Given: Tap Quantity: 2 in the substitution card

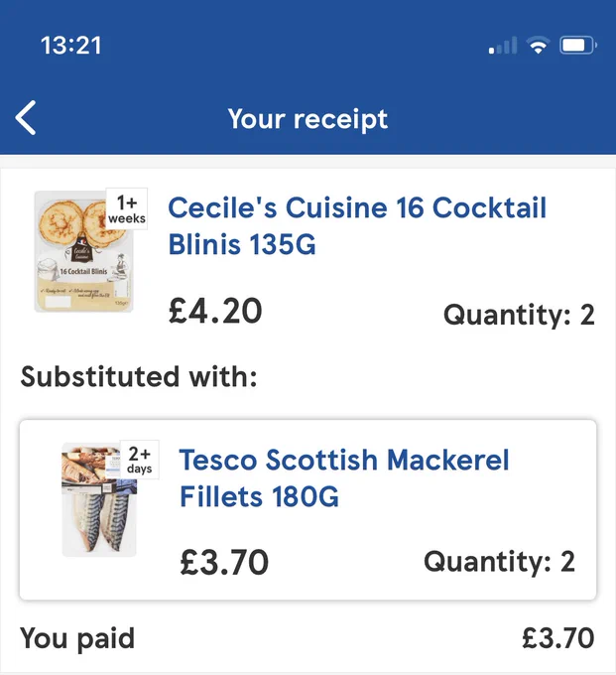Looking at the screenshot, I should 499,562.
